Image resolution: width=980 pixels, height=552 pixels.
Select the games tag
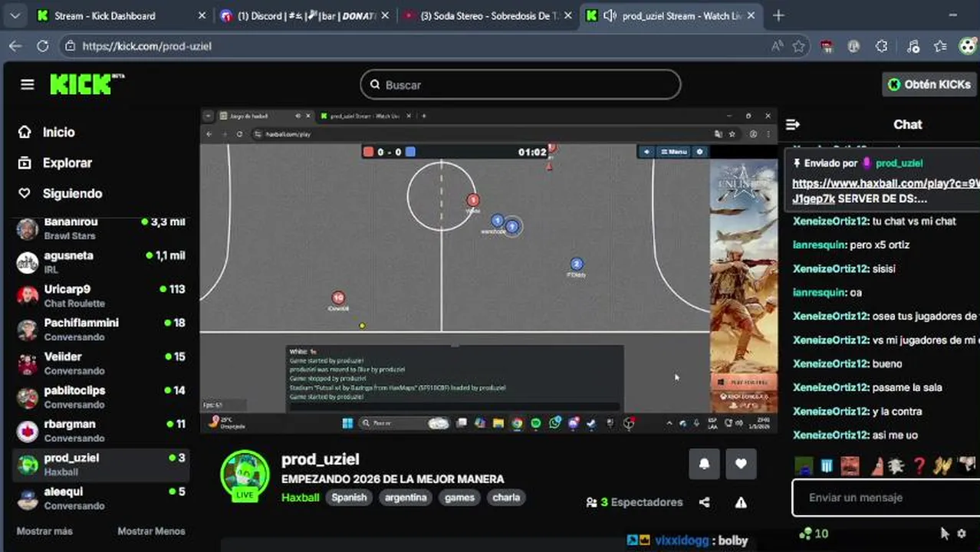pos(459,497)
